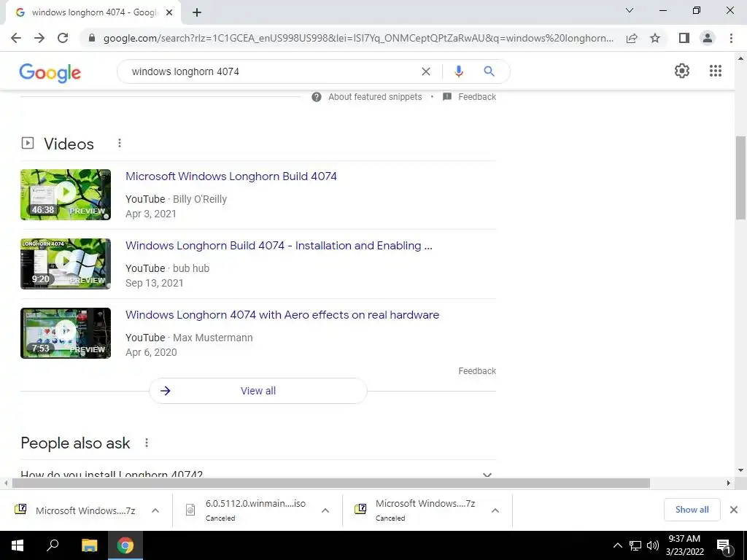Screen dimensions: 747x560
Task: Open the network status tray icon
Action: coord(635,545)
